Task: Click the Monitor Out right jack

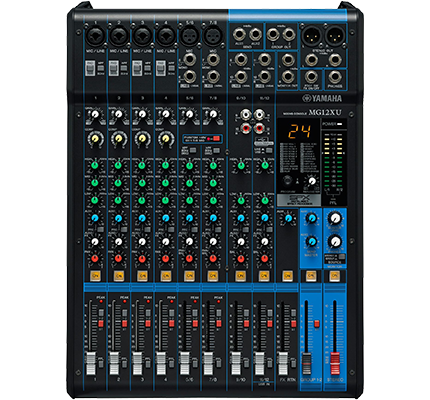Action: point(288,77)
